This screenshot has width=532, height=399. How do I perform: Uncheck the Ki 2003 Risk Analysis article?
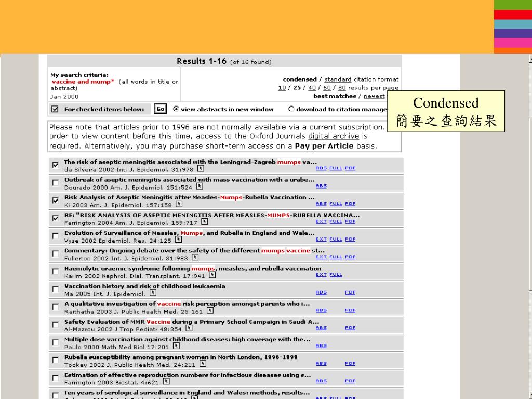tap(55, 200)
